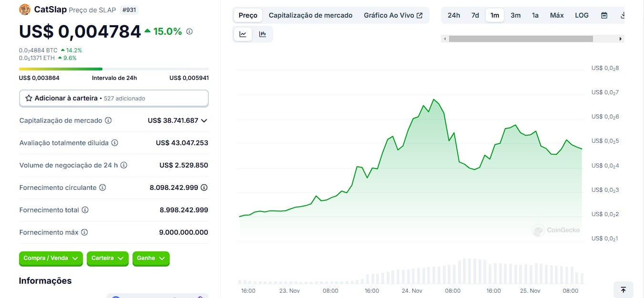Click the #931 rank badge
Viewport: 644px width, 298px height.
click(128, 10)
